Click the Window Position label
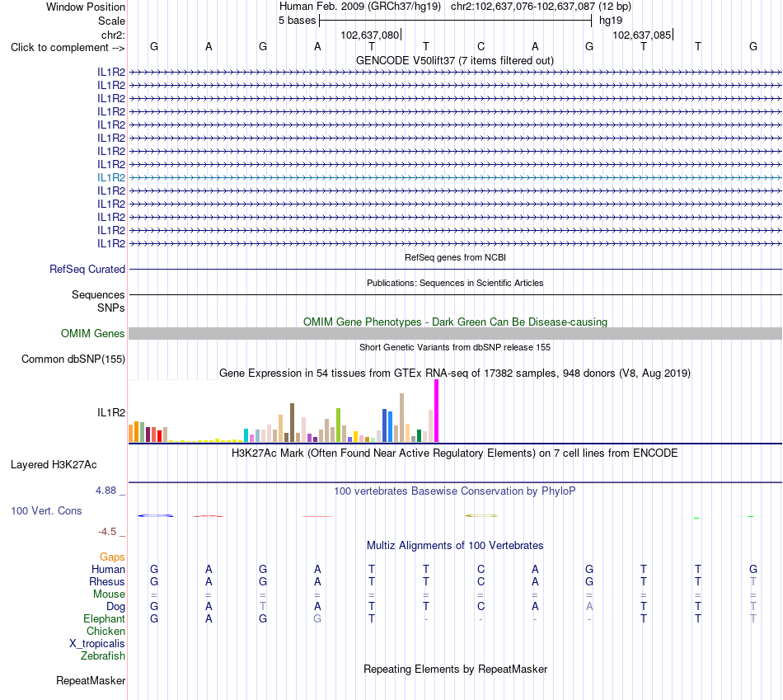 click(x=86, y=7)
